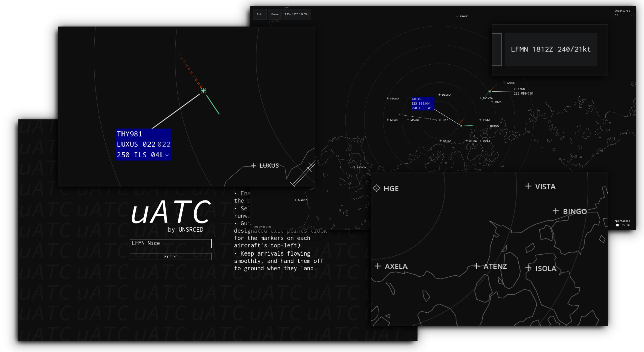Click the MARCO waypoint marker

[296, 200]
